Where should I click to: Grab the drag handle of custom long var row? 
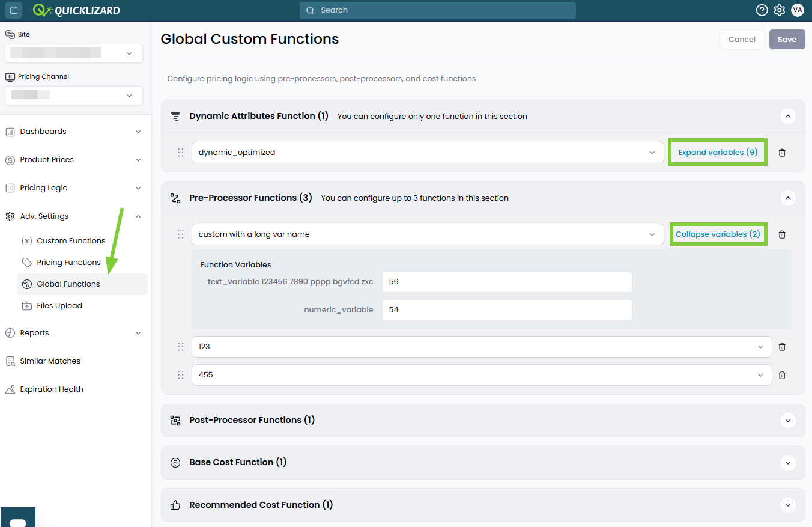[x=181, y=234]
